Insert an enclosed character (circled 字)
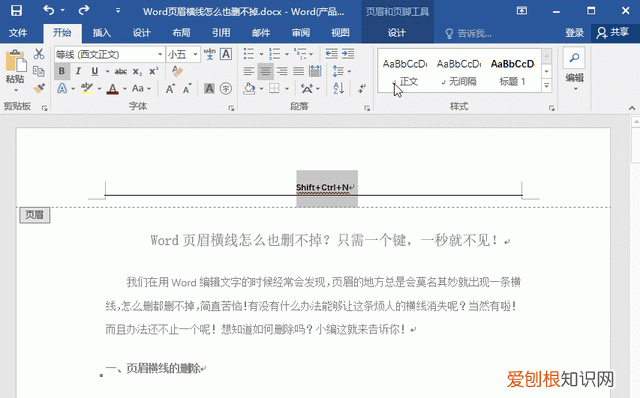The height and width of the screenshot is (398, 640). click(x=226, y=88)
